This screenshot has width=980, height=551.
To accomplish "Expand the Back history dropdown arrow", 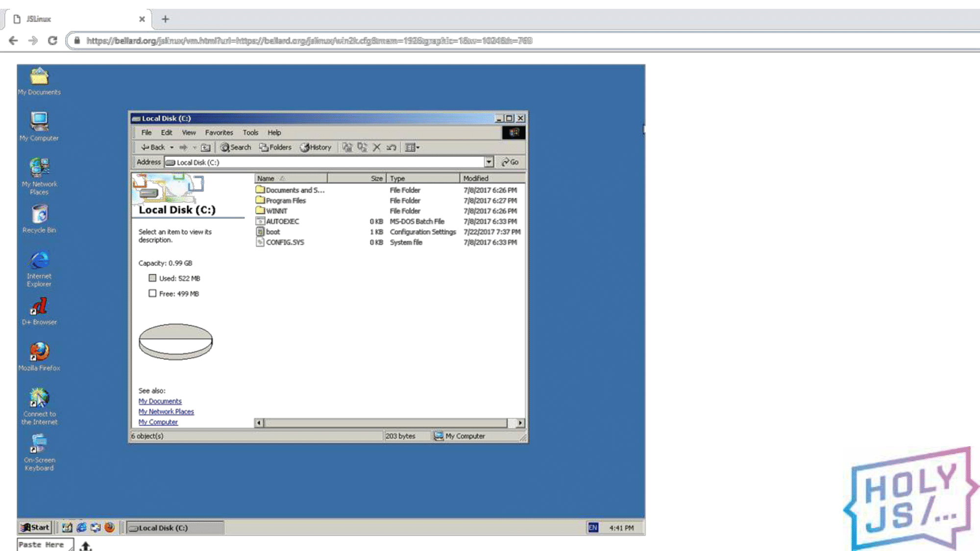I will pyautogui.click(x=171, y=147).
